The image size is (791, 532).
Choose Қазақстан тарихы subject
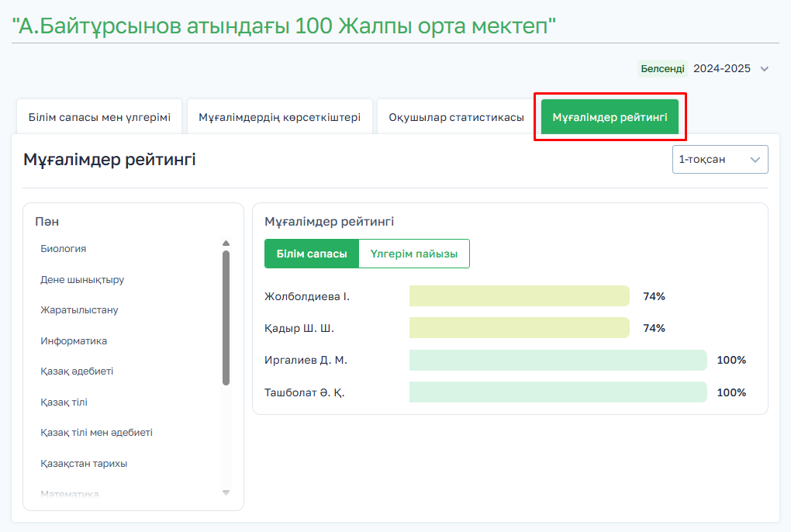[x=84, y=464]
